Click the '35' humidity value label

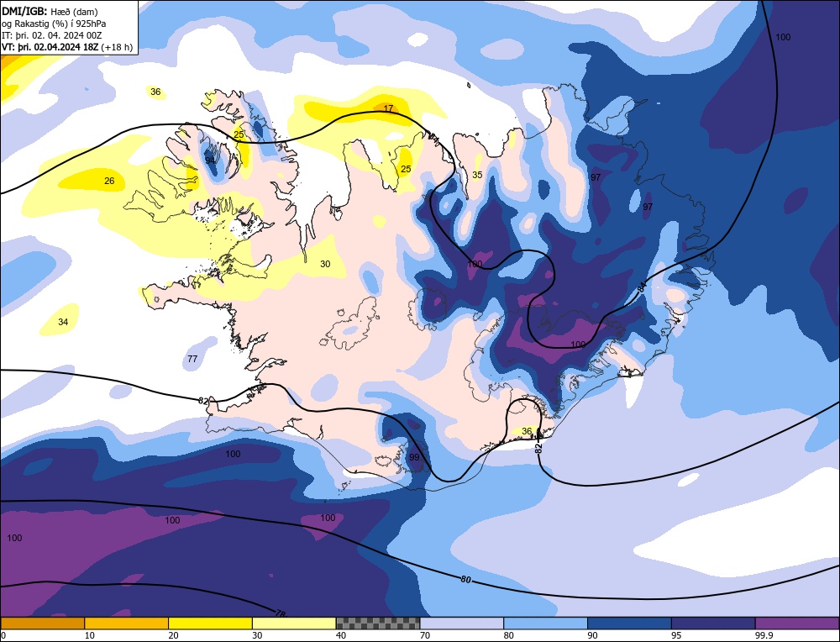click(477, 176)
